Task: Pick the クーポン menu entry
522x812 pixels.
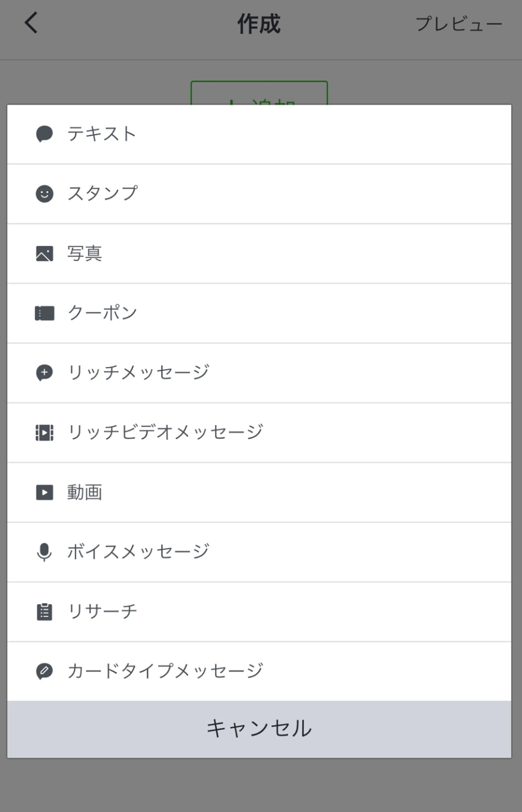Action: (259, 313)
